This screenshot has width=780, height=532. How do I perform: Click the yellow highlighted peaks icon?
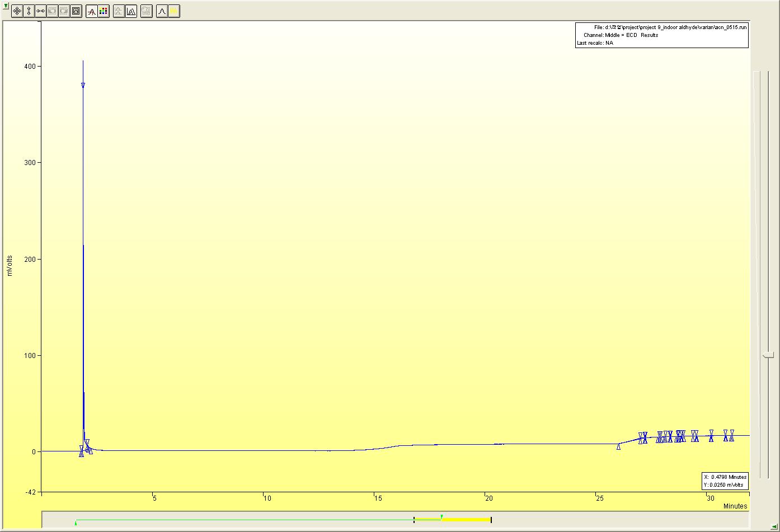[174, 11]
